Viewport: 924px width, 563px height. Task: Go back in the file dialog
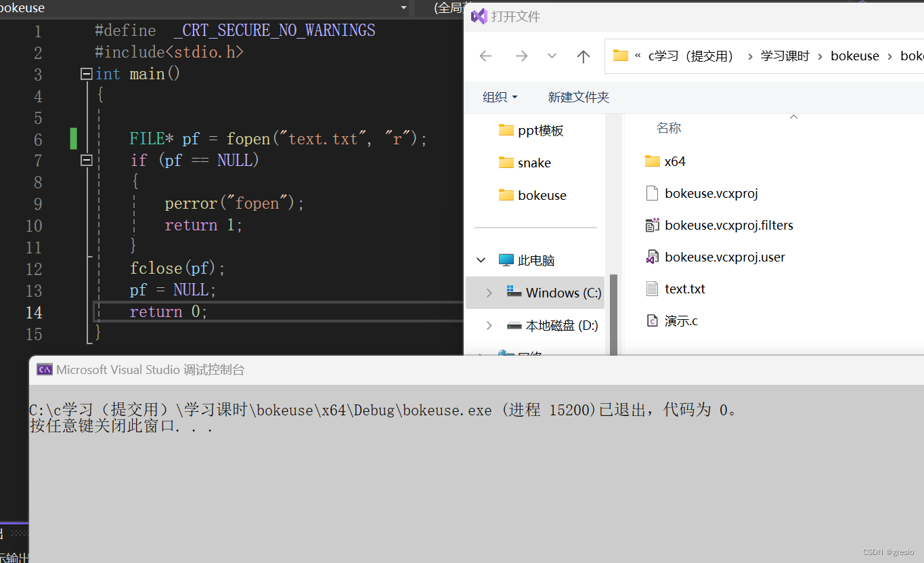pyautogui.click(x=485, y=56)
